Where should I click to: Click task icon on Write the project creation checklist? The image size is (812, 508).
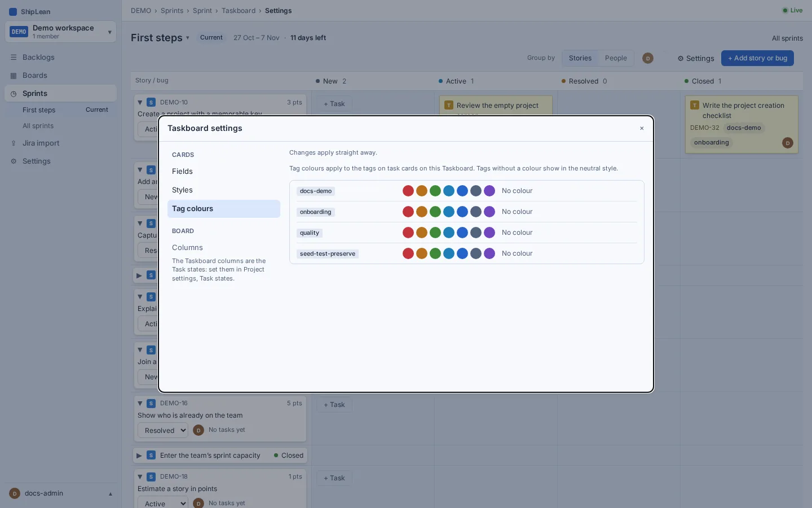click(695, 105)
